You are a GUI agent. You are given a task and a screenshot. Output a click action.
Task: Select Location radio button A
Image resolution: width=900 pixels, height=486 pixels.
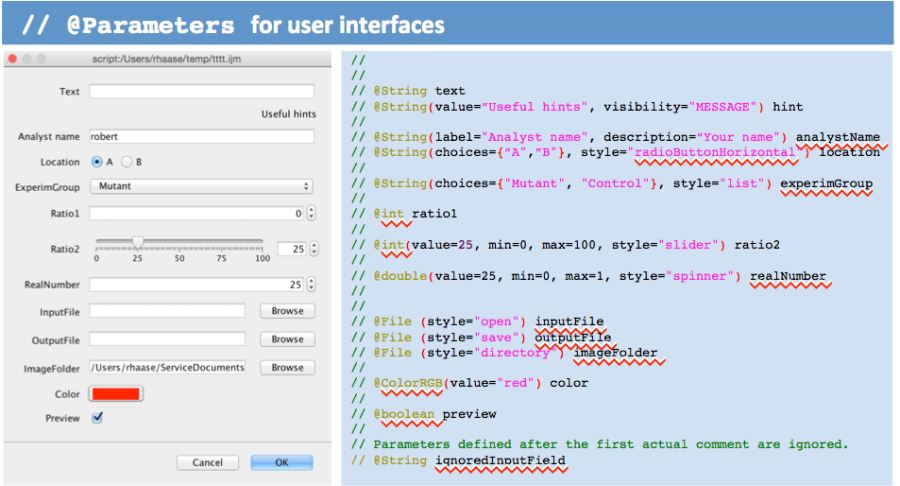[x=97, y=162]
